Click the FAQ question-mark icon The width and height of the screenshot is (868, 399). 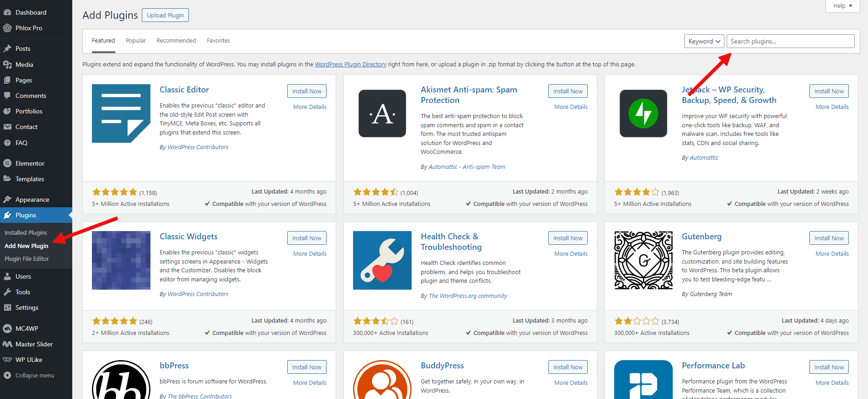[7, 143]
